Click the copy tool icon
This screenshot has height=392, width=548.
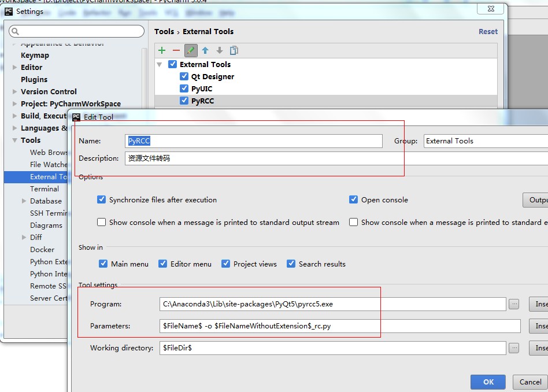(234, 50)
